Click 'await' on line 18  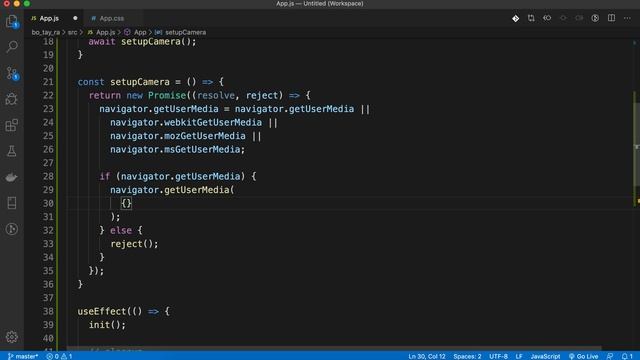click(102, 42)
